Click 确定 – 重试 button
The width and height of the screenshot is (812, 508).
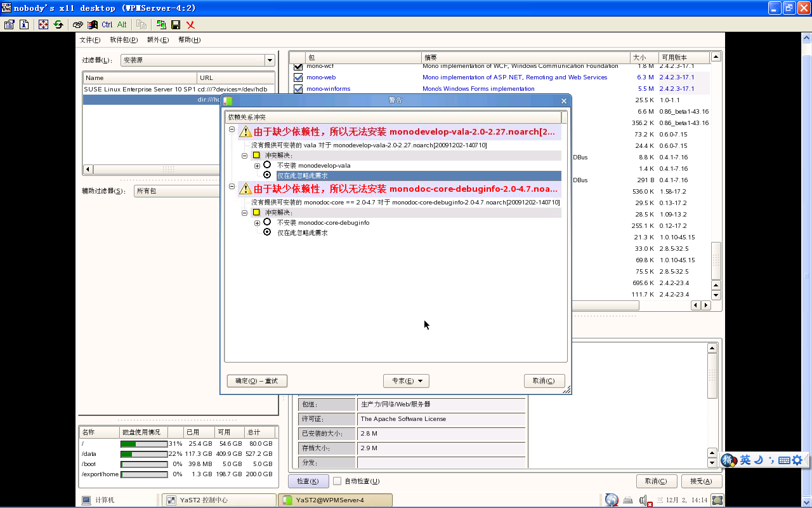click(x=257, y=381)
